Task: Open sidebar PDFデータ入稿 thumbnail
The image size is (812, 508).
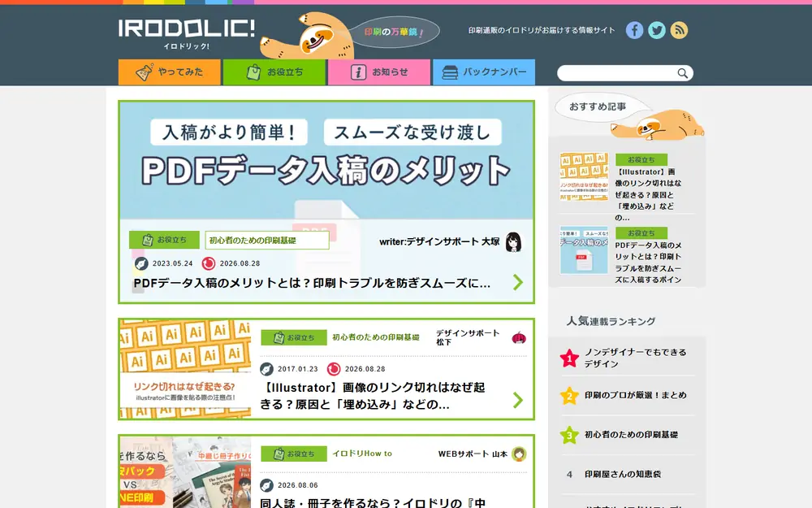Action: click(584, 250)
